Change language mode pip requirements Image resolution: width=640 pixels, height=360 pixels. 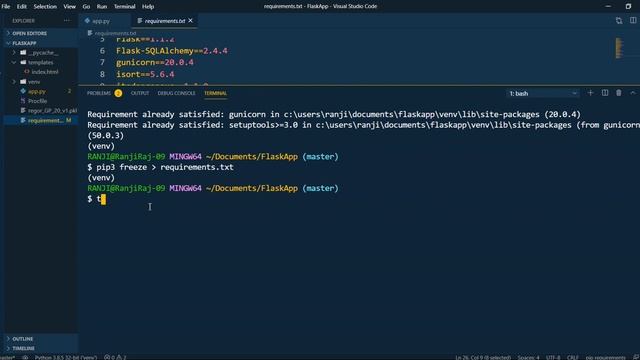click(606, 357)
